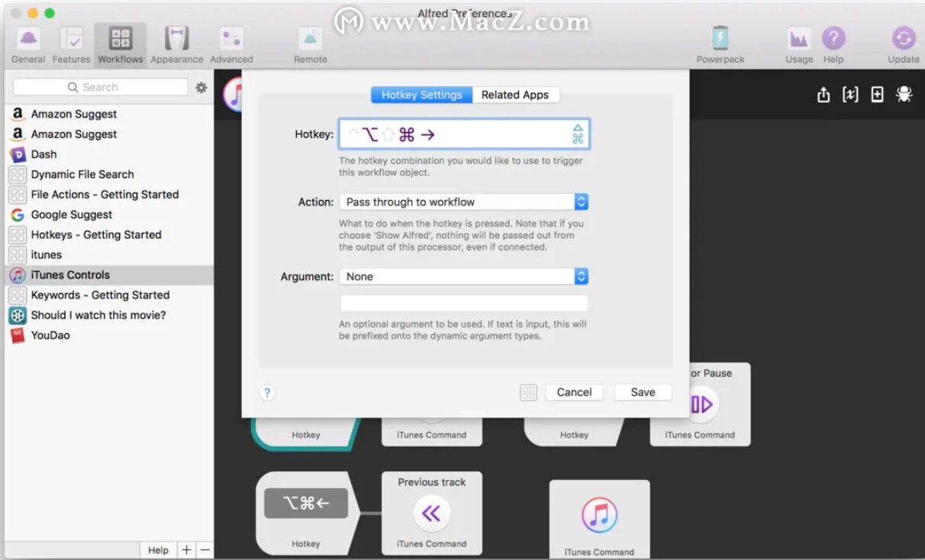Select the Dash workflow
This screenshot has width=925, height=560.
tap(109, 154)
